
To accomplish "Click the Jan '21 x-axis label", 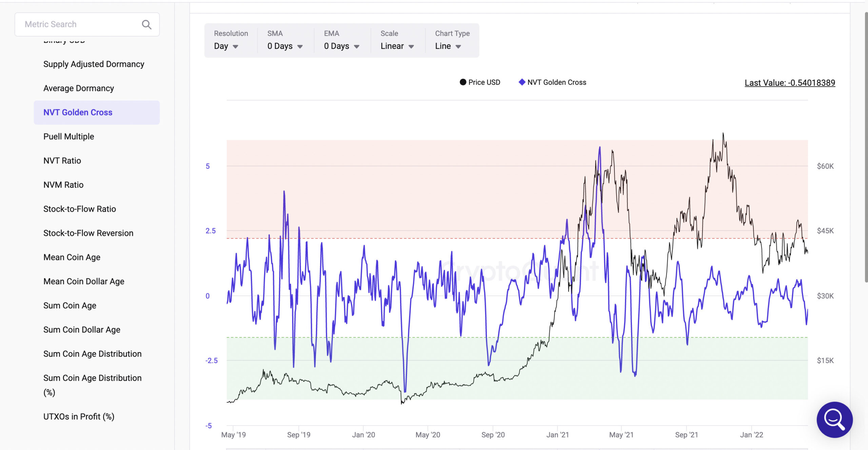I will [x=557, y=435].
